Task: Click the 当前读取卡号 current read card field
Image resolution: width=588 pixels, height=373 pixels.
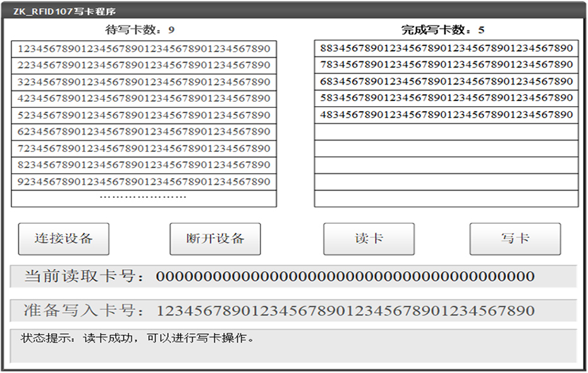Action: coord(294,276)
